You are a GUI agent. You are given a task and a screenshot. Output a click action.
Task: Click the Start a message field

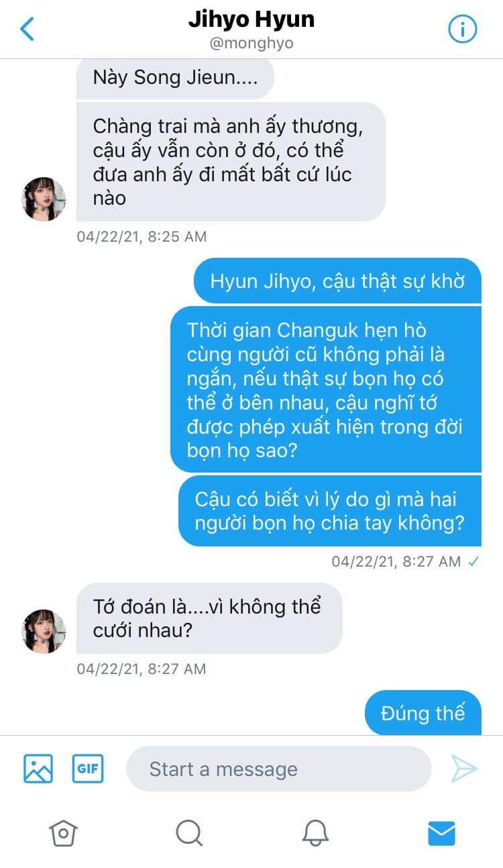click(278, 769)
